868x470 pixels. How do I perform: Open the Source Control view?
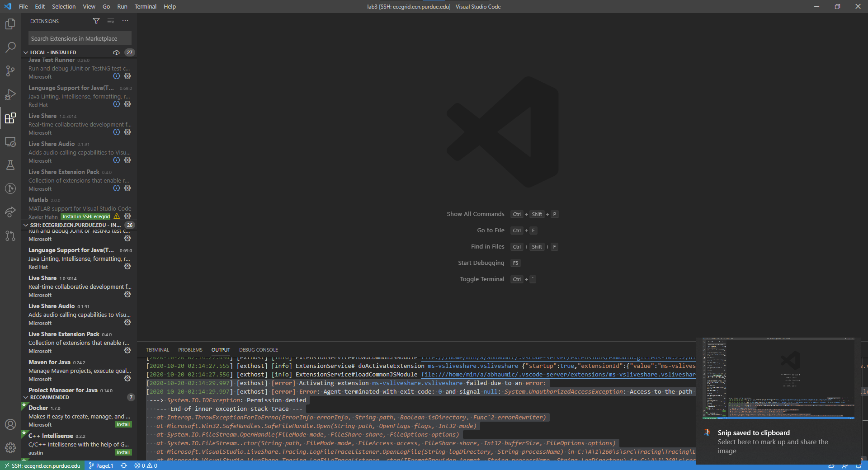tap(10, 71)
